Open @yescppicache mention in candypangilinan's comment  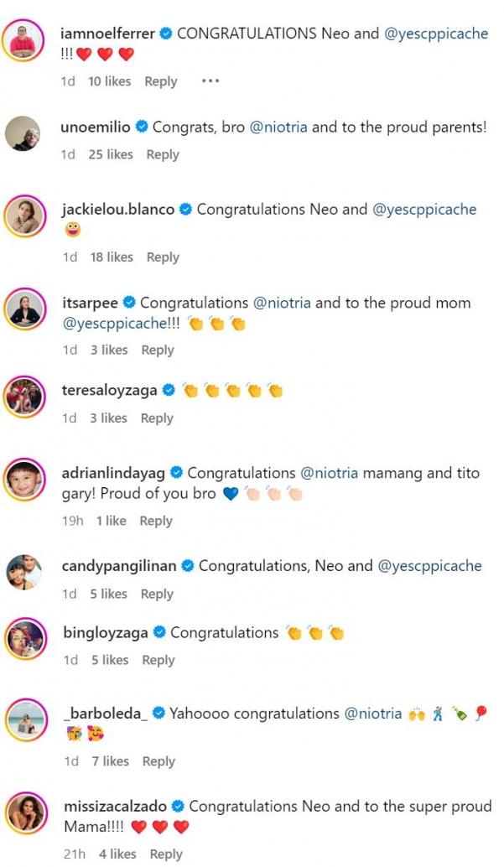tap(430, 566)
